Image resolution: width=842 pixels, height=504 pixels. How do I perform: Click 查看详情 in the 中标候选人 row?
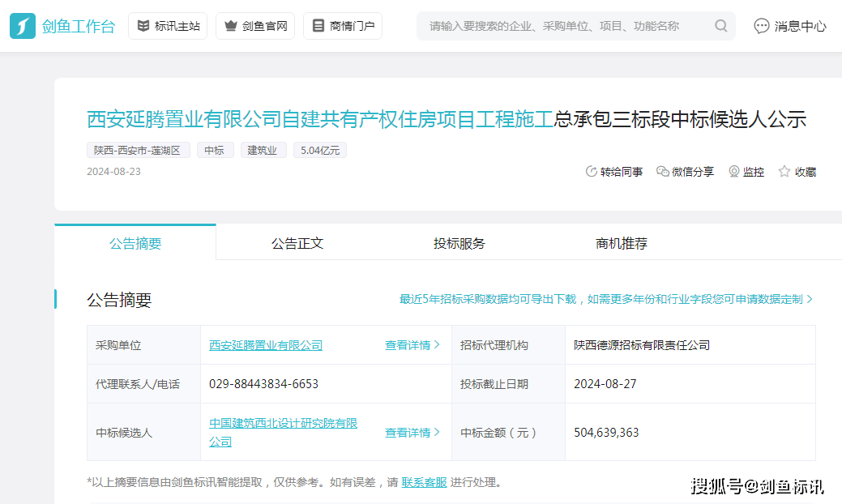412,433
